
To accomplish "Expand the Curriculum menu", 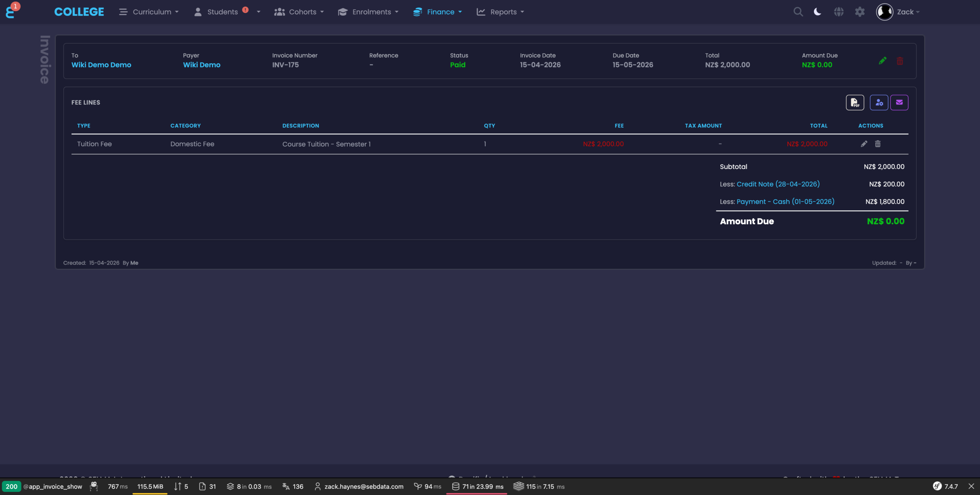I will [x=149, y=12].
